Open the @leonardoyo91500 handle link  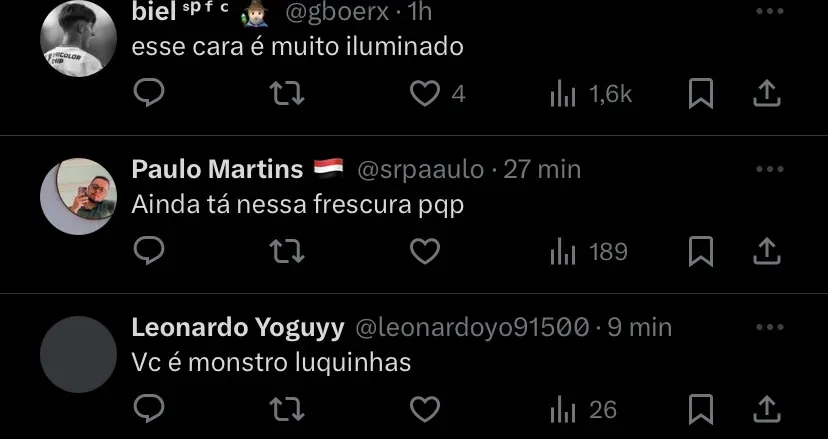(x=472, y=328)
